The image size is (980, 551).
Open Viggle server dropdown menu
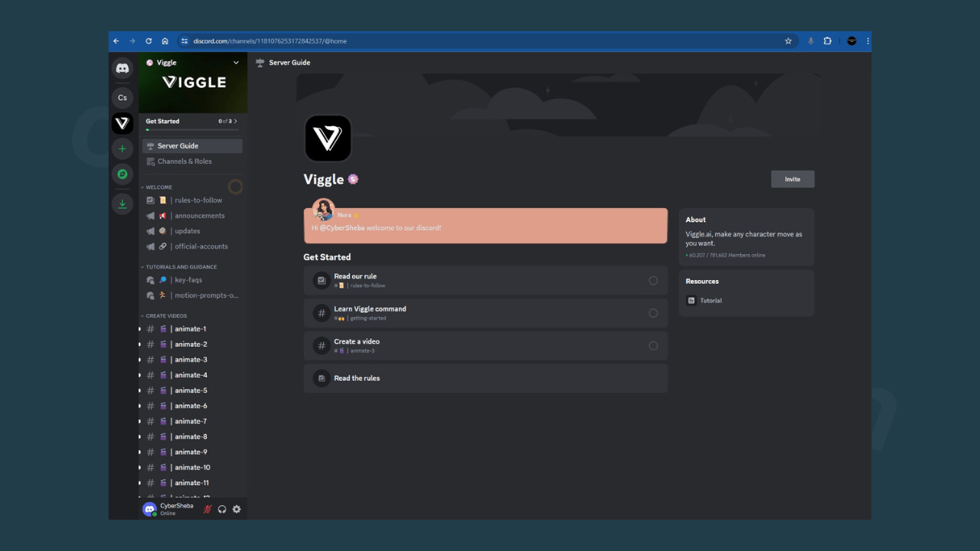click(236, 63)
